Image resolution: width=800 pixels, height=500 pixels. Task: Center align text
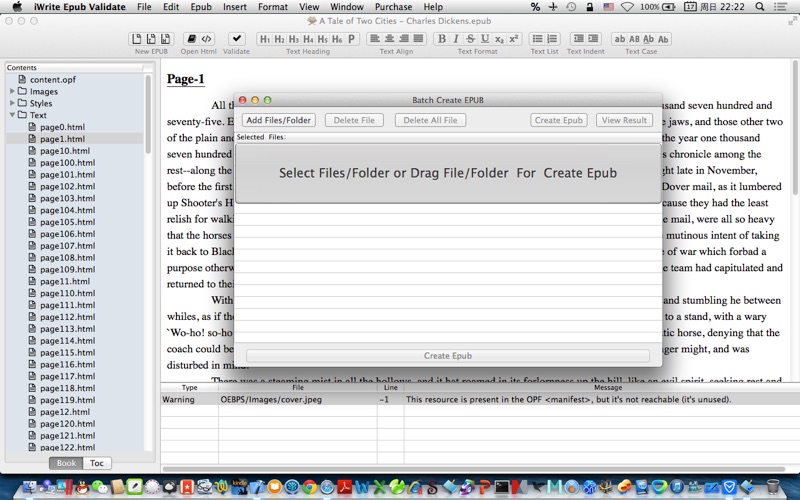click(x=389, y=39)
